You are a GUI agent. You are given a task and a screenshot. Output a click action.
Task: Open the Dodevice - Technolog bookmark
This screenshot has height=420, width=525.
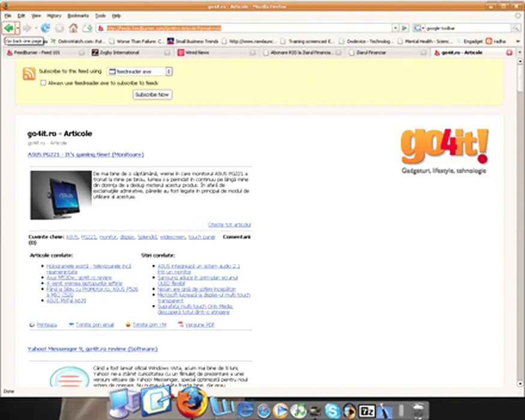coord(365,41)
